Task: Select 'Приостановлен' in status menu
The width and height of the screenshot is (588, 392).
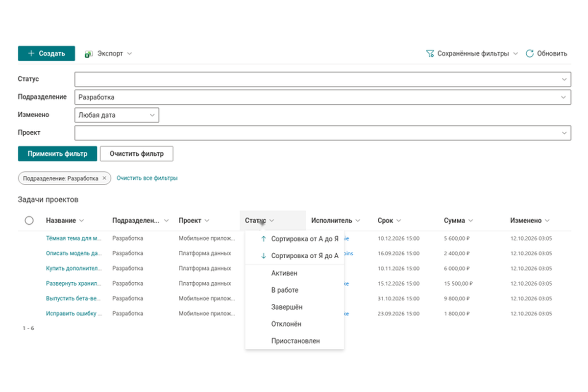Action: coord(294,341)
